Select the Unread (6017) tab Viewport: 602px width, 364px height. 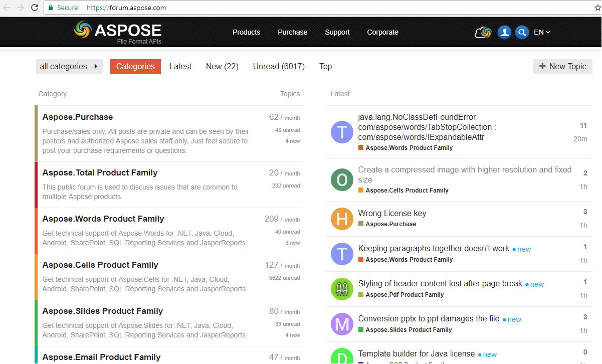pos(279,67)
